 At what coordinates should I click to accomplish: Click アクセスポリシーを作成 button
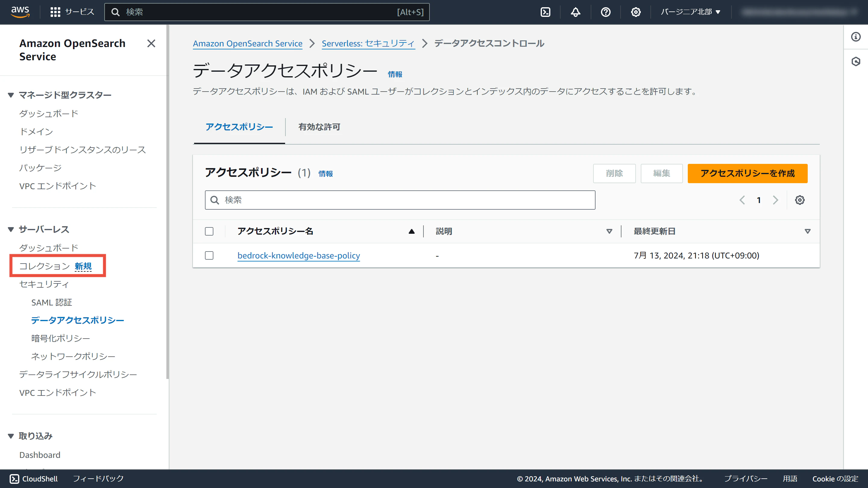click(x=747, y=174)
